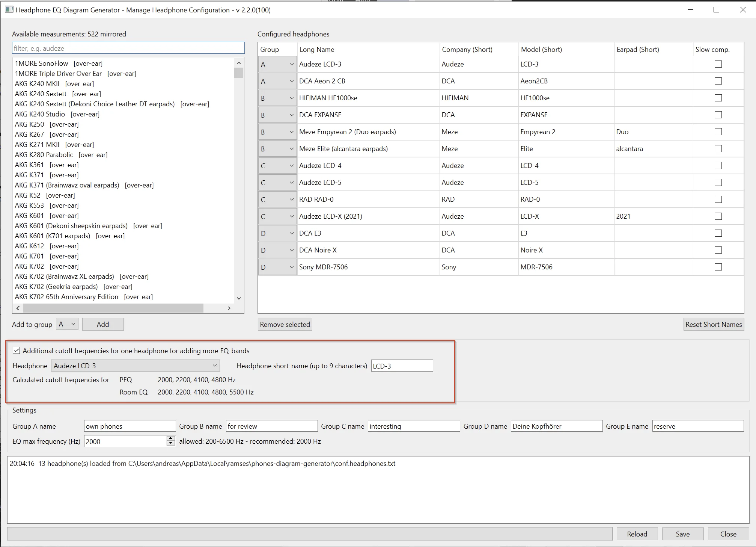Uncheck Additional cutoff frequencies option
756x547 pixels.
coord(17,351)
